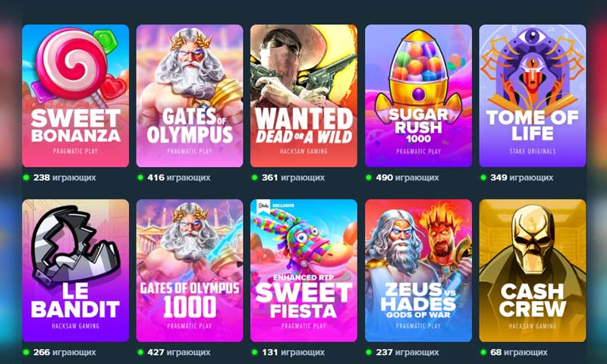
Task: Open the Sweet Fiesta Enhanced RTP tile
Action: pyautogui.click(x=304, y=271)
